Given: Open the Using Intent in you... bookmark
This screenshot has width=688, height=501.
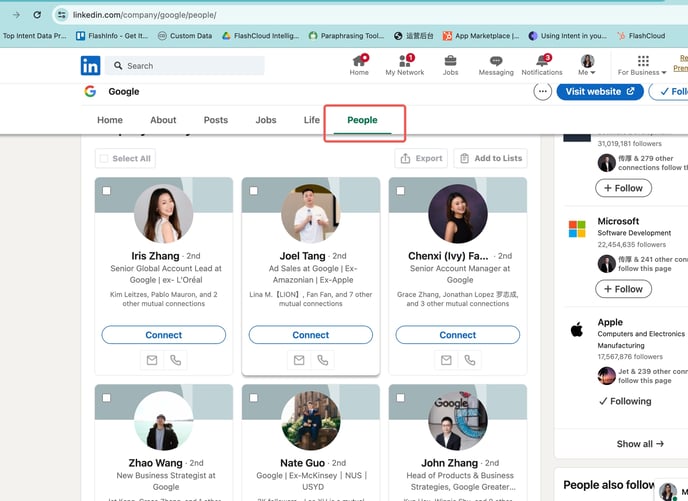Looking at the screenshot, I should (567, 36).
